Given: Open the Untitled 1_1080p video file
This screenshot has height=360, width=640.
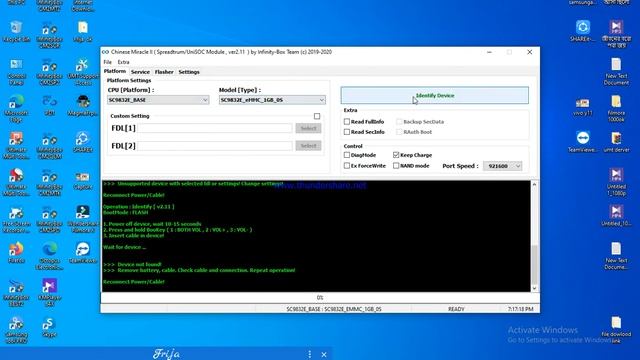Looking at the screenshot, I should pyautogui.click(x=616, y=182).
